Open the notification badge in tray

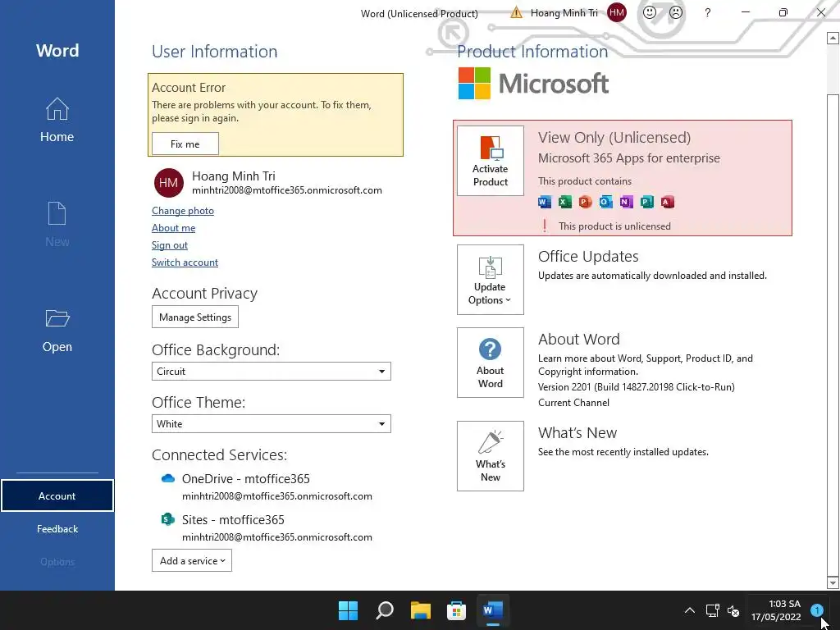[816, 610]
